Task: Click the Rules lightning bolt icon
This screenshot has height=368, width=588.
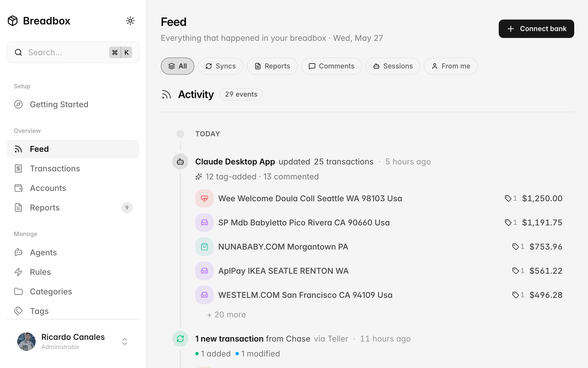Action: [18, 272]
